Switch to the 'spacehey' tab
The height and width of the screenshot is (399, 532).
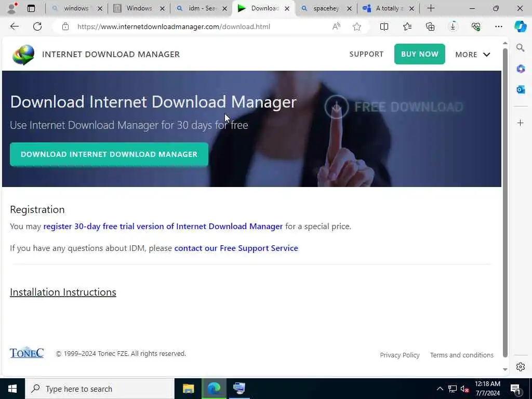[326, 8]
